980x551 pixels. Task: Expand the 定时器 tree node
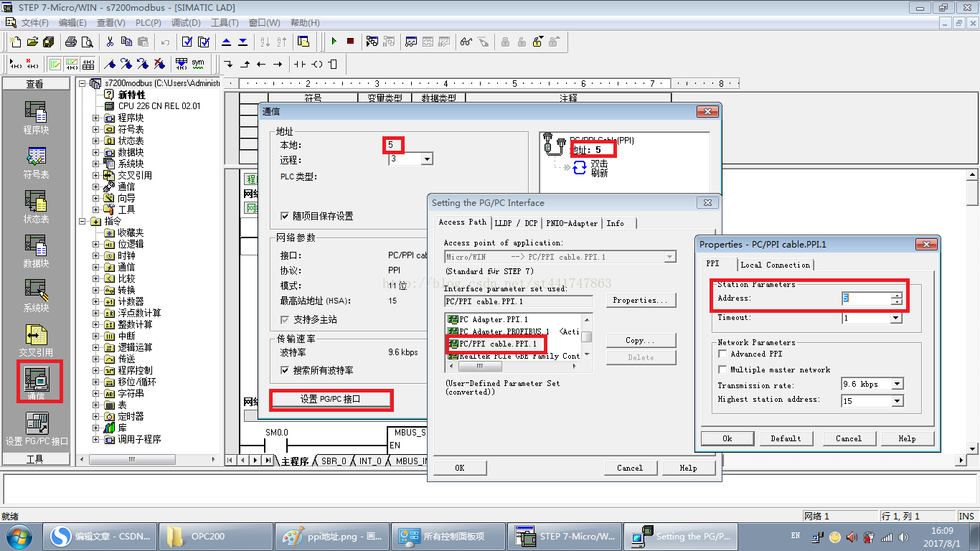pos(96,416)
